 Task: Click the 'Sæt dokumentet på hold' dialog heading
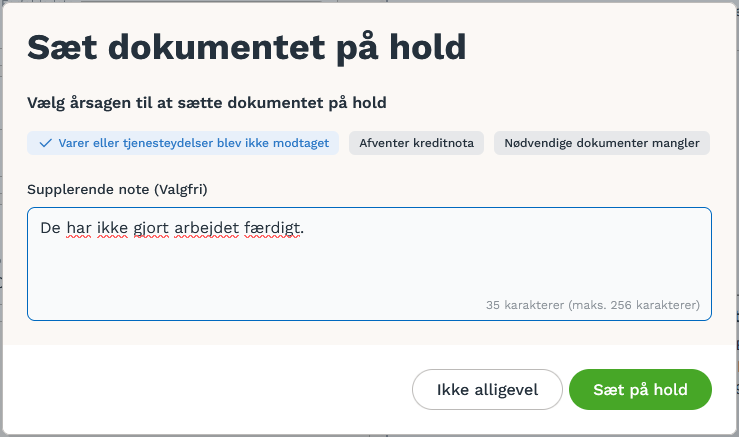(247, 48)
